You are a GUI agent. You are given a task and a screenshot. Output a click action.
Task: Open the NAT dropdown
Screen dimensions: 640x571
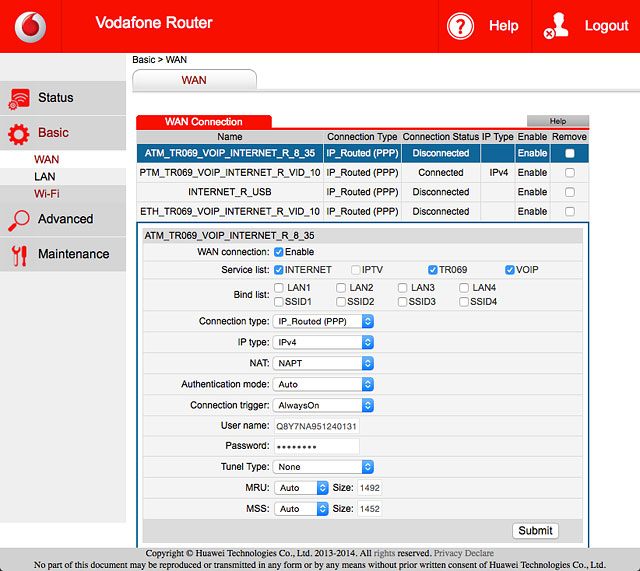[x=323, y=363]
